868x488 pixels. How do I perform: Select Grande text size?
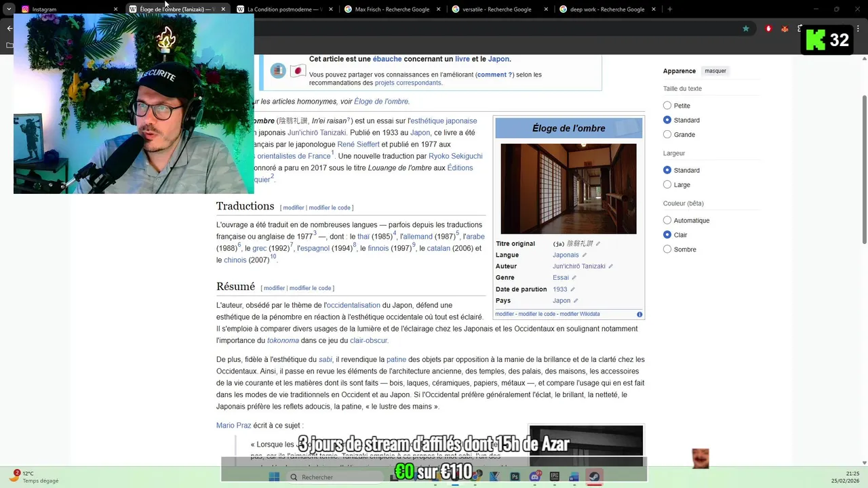tap(667, 134)
